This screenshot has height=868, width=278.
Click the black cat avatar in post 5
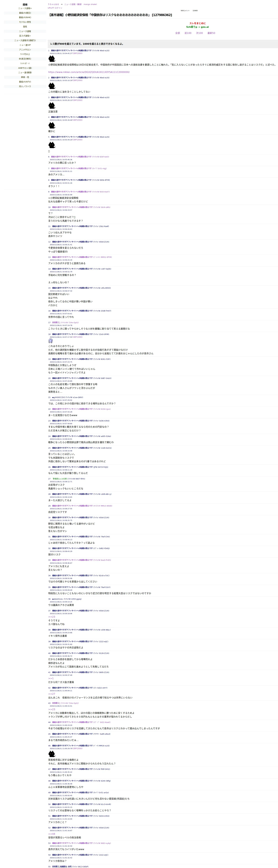point(52,145)
